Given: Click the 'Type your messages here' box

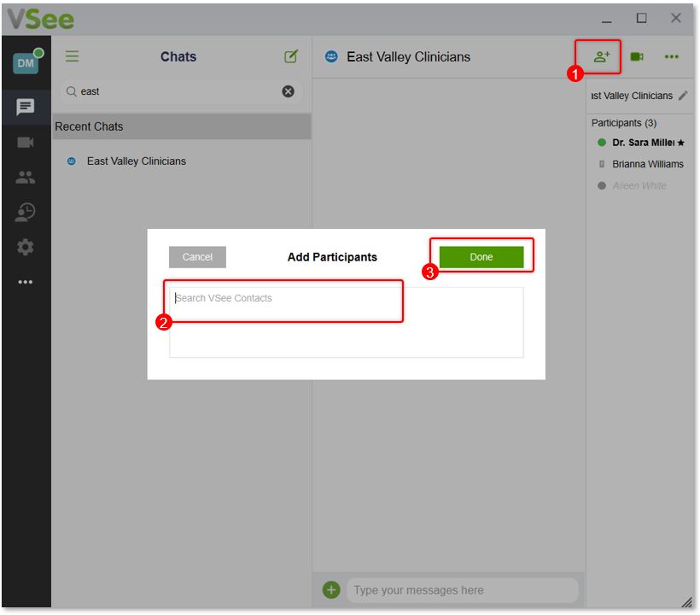Looking at the screenshot, I should pos(463,590).
